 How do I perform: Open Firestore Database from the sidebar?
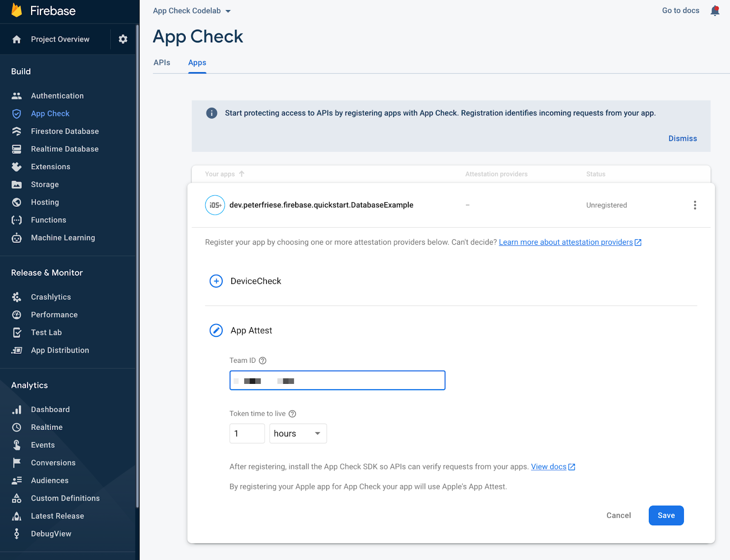(64, 131)
